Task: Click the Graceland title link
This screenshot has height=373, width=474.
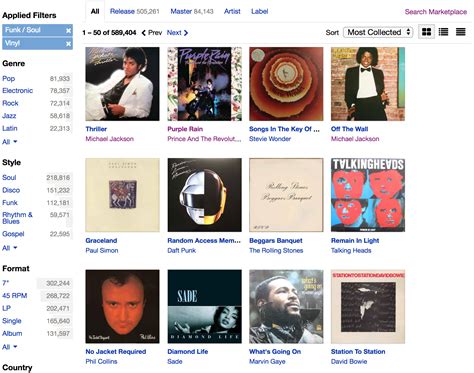Action: tap(101, 241)
